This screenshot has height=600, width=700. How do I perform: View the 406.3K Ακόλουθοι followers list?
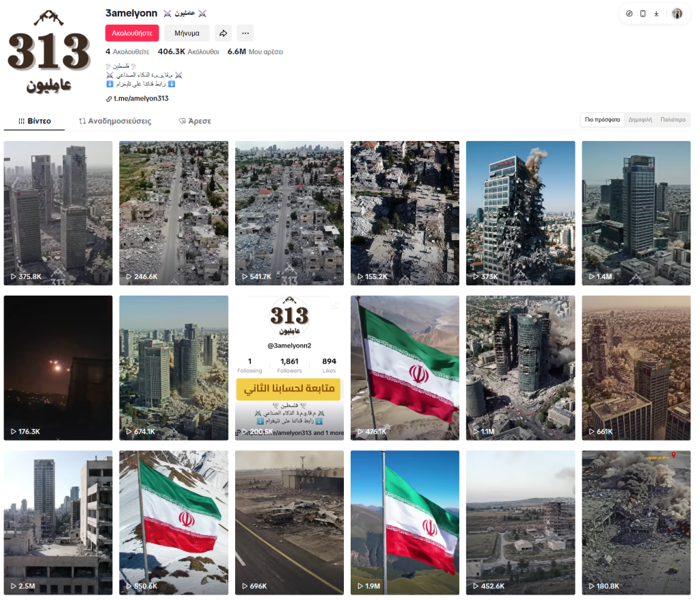189,52
